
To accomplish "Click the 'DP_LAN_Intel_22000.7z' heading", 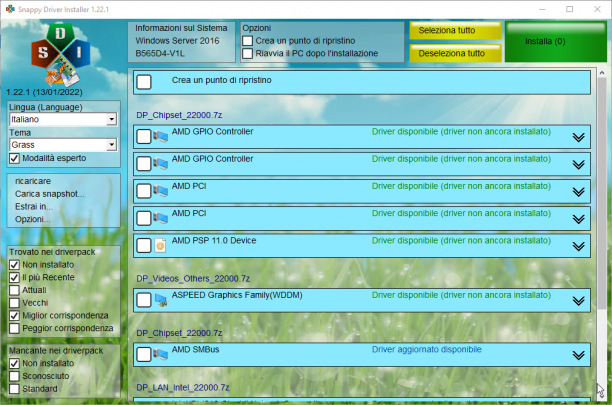I will coord(183,387).
